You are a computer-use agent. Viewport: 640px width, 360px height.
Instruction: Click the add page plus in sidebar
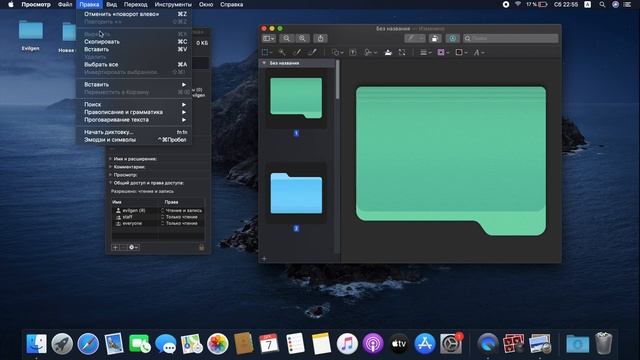(264, 258)
